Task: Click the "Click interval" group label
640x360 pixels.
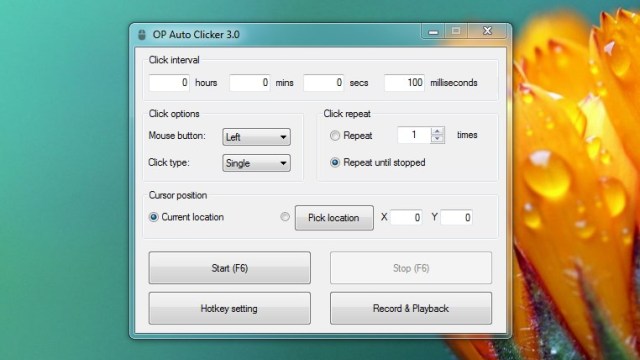Action: click(x=174, y=60)
